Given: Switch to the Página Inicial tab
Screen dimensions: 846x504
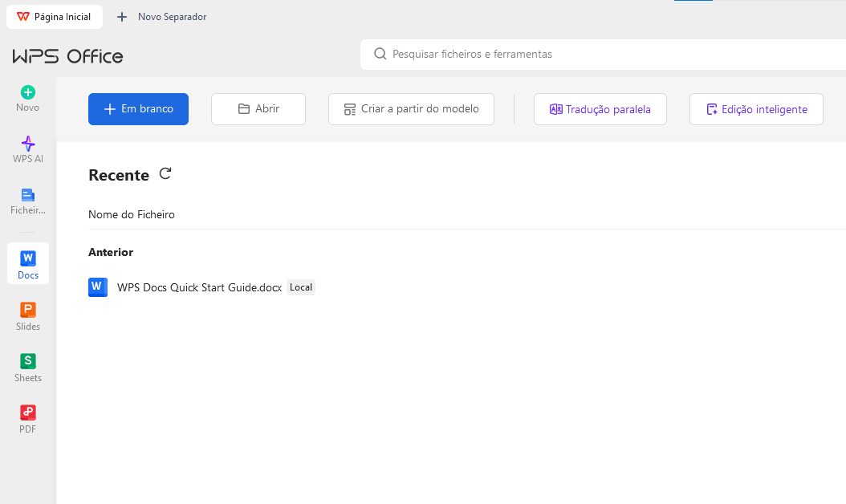Looking at the screenshot, I should (54, 16).
